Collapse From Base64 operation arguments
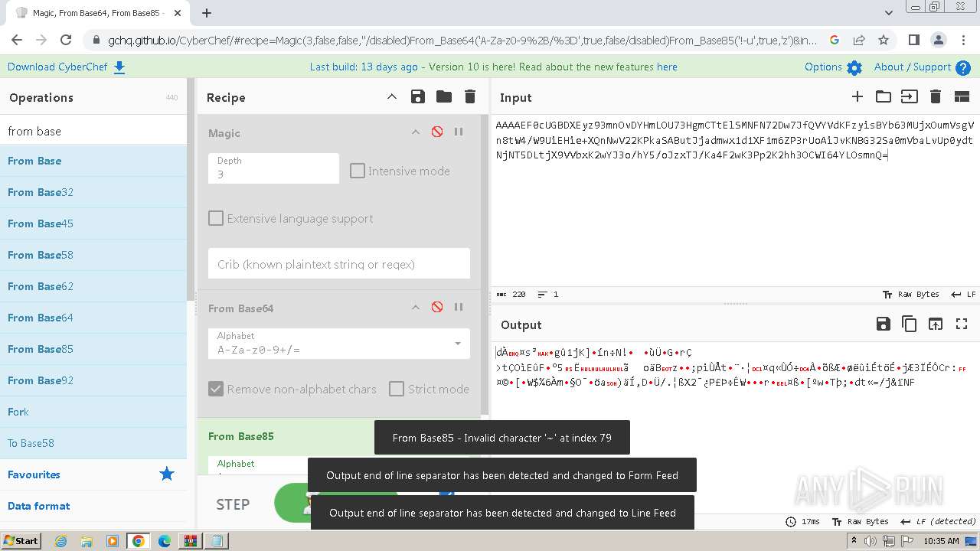The height and width of the screenshot is (551, 980). (416, 307)
